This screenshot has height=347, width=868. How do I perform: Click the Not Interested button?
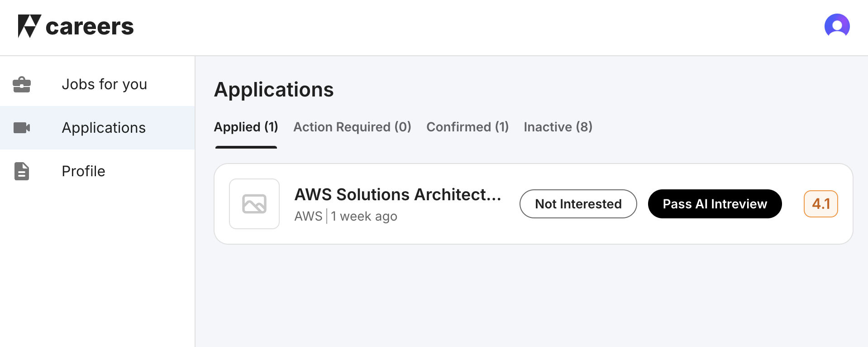coord(578,204)
